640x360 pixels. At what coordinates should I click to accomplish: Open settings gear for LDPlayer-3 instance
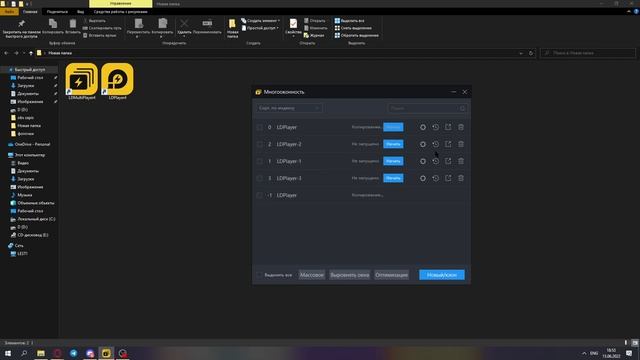pyautogui.click(x=423, y=178)
